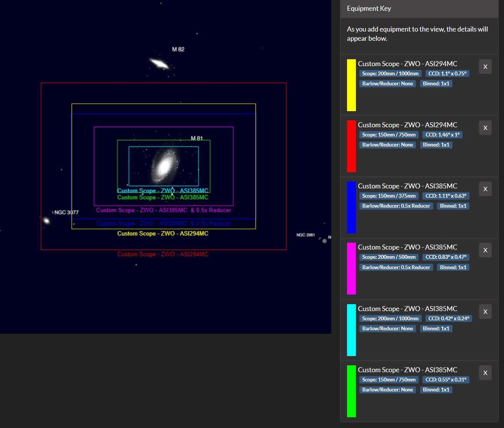Screen dimensions: 504x428
Task: Remove the red ASI294MC equipment entry with X
Action: (x=485, y=128)
